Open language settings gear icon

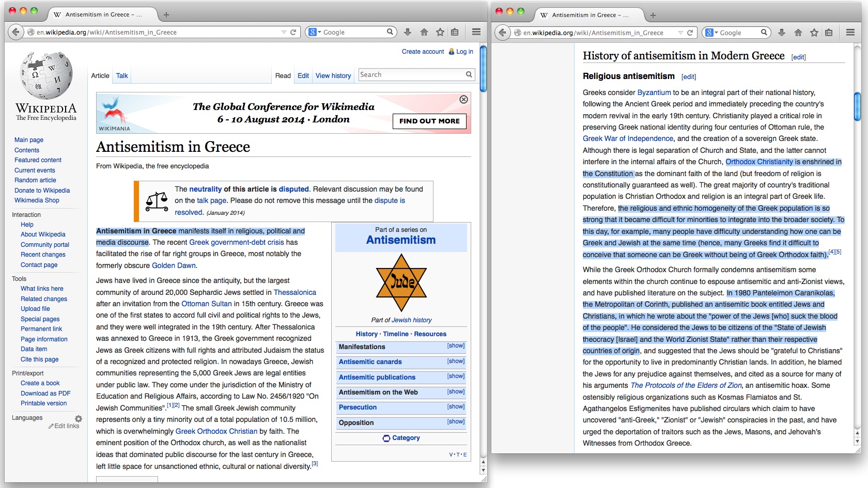[x=78, y=419]
